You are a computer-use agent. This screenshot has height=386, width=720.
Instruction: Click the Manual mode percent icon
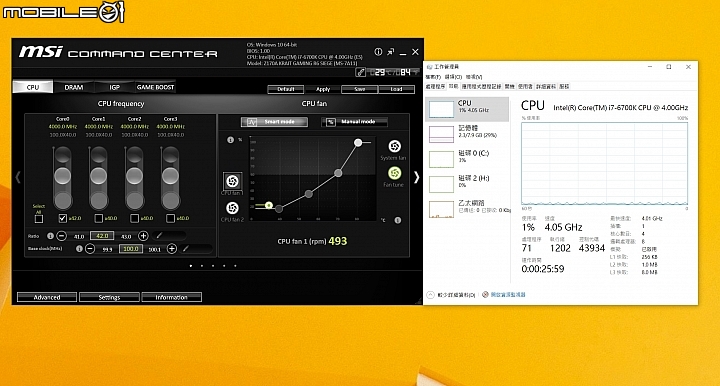point(331,122)
